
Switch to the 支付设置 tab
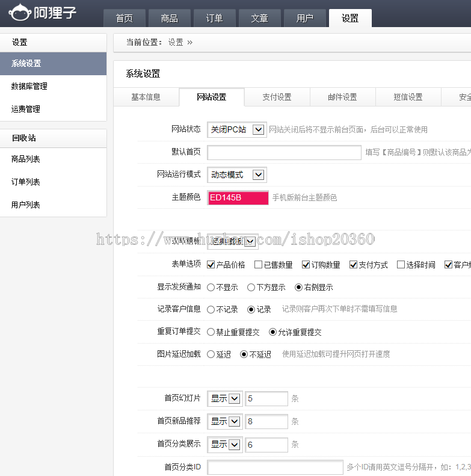point(277,97)
